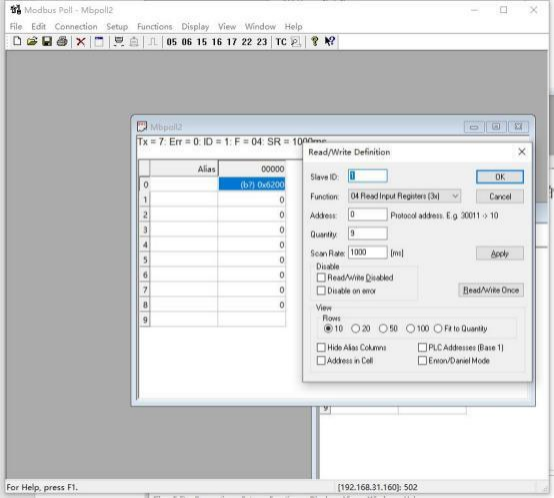Open the Help menu
This screenshot has height=498, width=554.
pos(294,26)
